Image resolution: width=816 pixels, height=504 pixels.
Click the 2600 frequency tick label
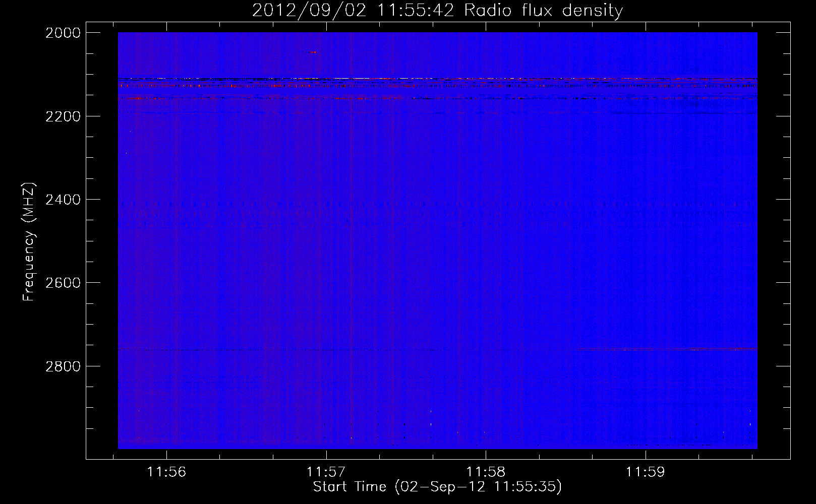click(x=63, y=283)
